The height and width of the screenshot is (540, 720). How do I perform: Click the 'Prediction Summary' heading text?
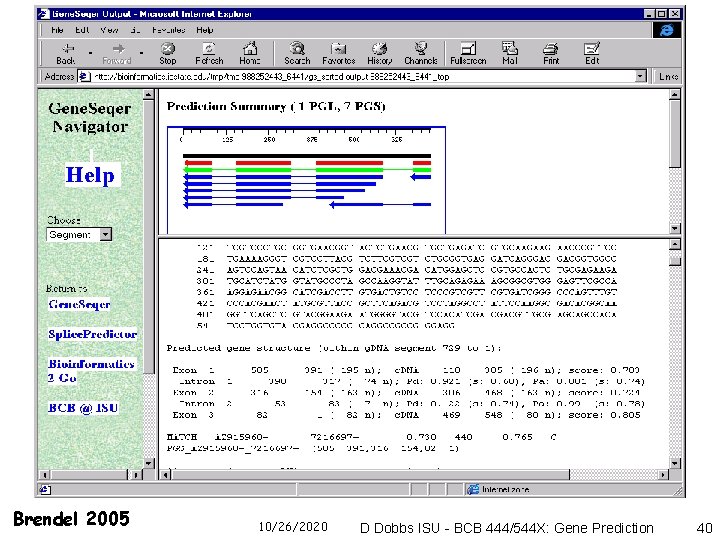pos(276,107)
